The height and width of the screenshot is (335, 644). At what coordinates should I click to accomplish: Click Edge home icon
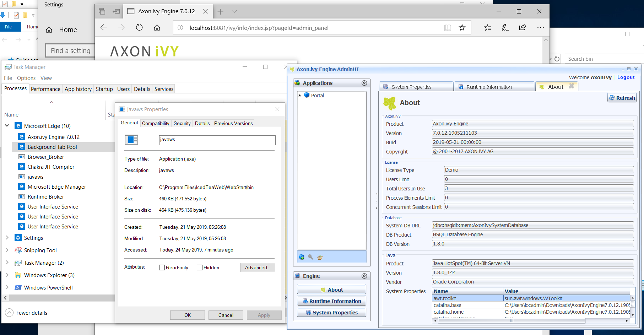(x=157, y=27)
